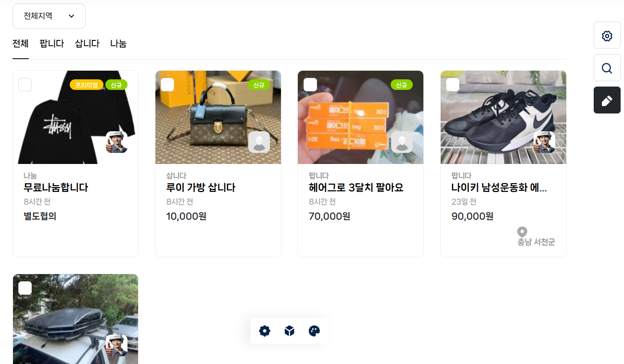
Task: Switch to the 팝니다 tab
Action: pos(52,44)
